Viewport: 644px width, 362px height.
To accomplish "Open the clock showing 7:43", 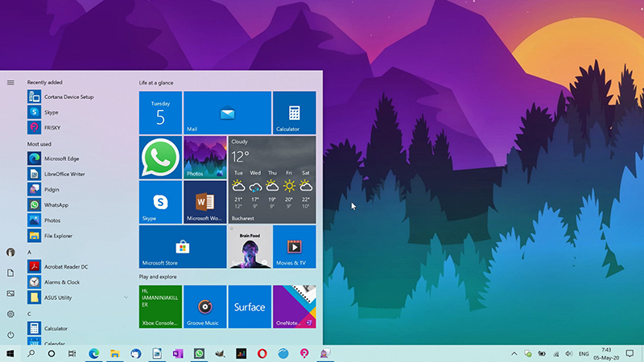I will (606, 354).
